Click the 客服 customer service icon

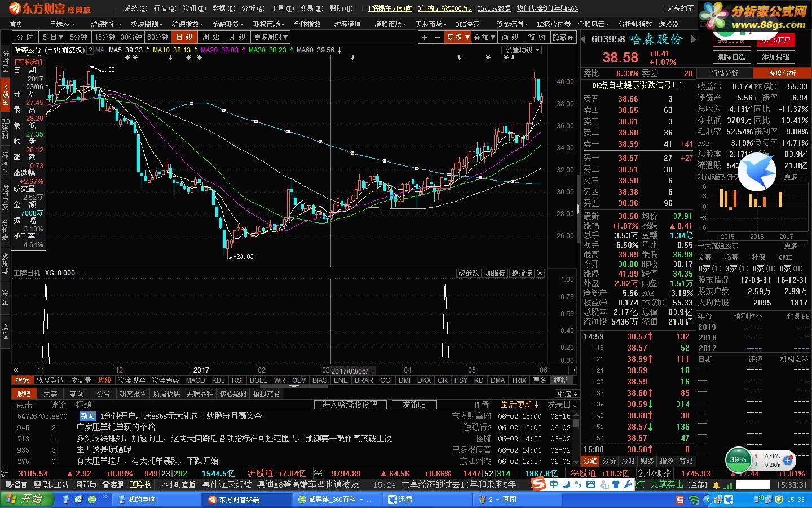pos(113,484)
